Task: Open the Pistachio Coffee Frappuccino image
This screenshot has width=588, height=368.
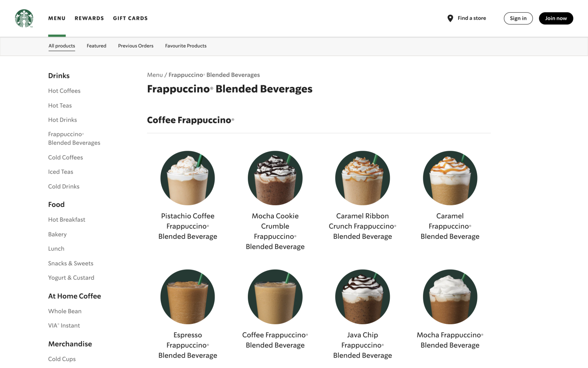Action: coord(188,178)
